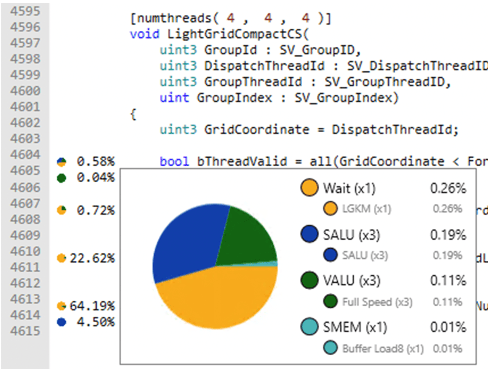Click the 64.19% hit count value
Screen dimensions: 492x369
92,306
